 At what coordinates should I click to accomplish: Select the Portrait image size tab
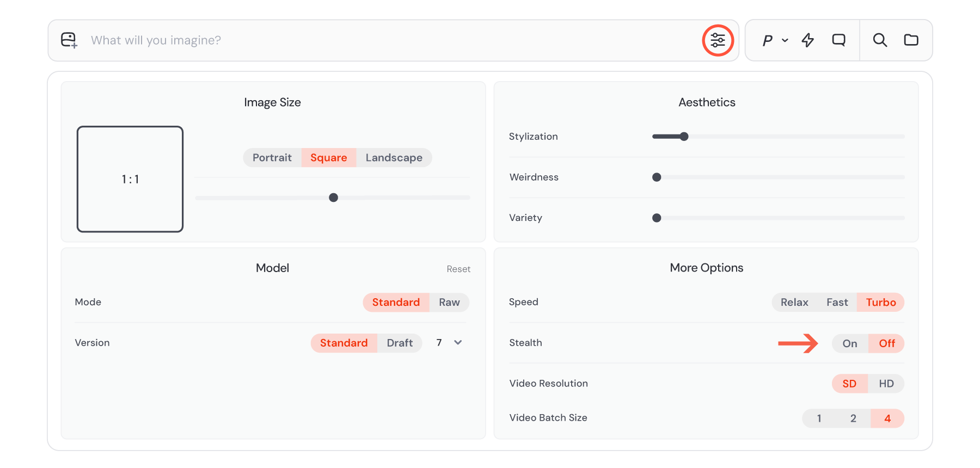272,158
